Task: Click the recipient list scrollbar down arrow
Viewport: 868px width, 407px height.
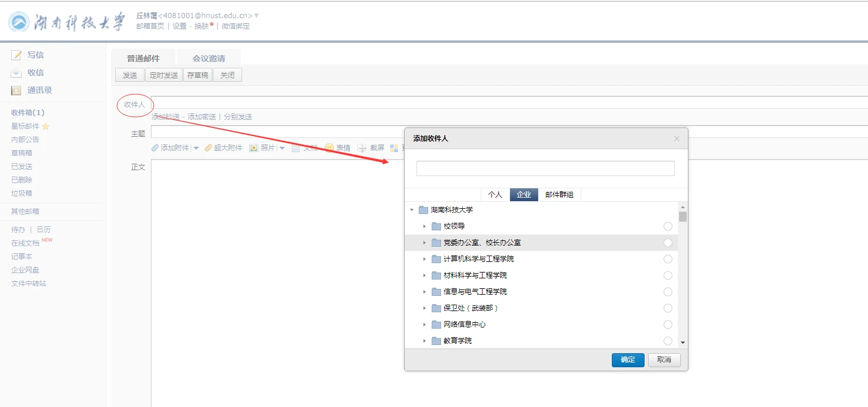Action: (x=683, y=343)
